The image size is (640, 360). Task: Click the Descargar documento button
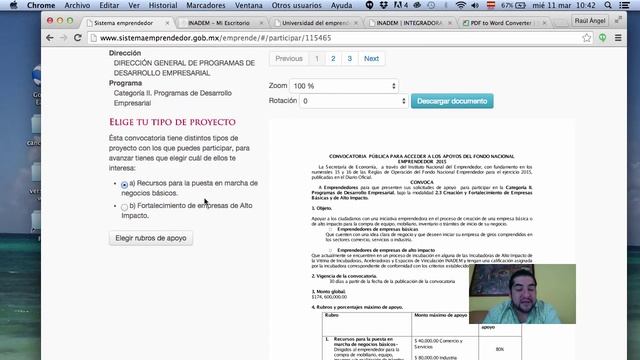[452, 101]
